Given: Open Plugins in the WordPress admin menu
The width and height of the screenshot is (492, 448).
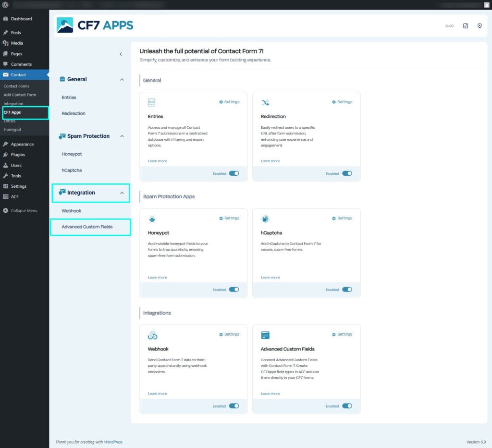Looking at the screenshot, I should (18, 155).
